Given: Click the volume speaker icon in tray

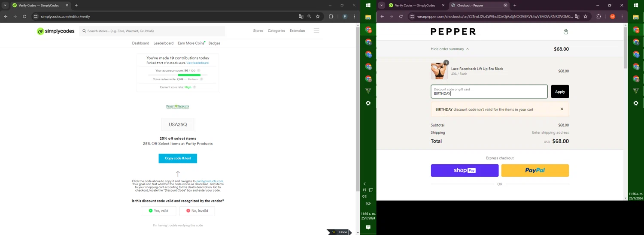Looking at the screenshot, I should pyautogui.click(x=365, y=196).
